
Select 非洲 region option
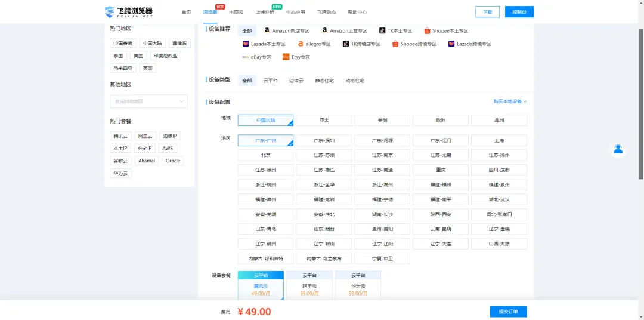499,121
